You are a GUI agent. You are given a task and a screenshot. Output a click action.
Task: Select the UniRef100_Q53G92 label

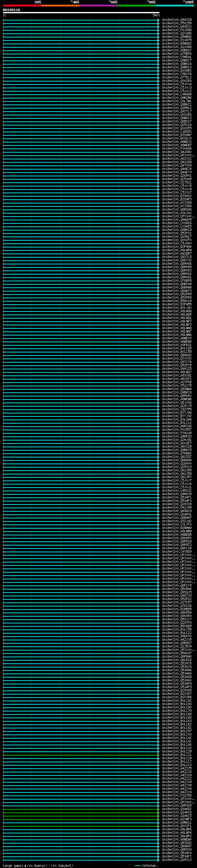coord(177,843)
